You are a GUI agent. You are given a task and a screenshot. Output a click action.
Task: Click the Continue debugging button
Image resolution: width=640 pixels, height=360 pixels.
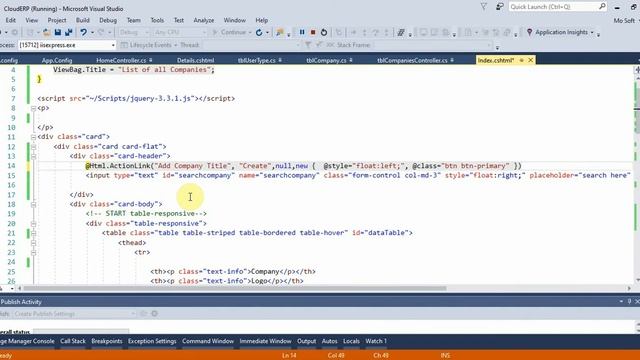(229, 32)
